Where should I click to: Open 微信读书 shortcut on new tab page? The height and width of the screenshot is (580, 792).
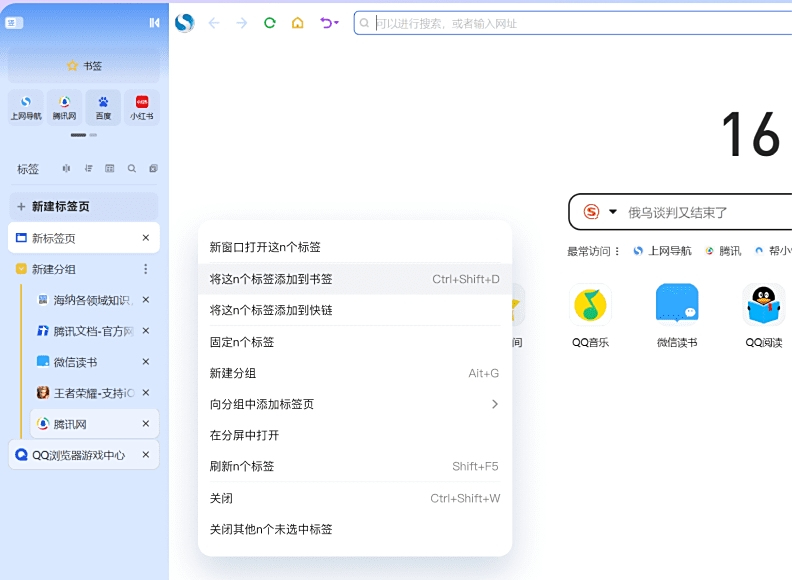tap(677, 305)
